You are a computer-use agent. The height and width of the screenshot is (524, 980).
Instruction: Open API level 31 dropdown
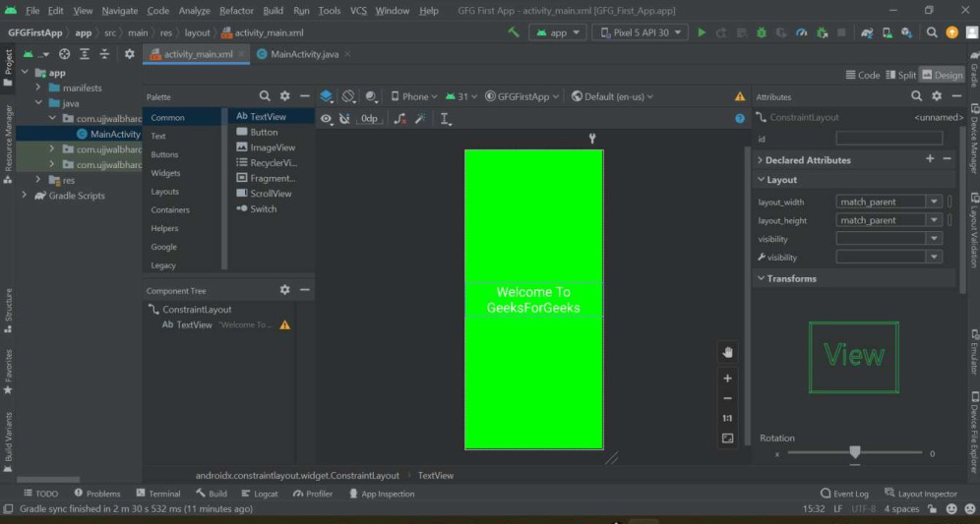click(461, 96)
